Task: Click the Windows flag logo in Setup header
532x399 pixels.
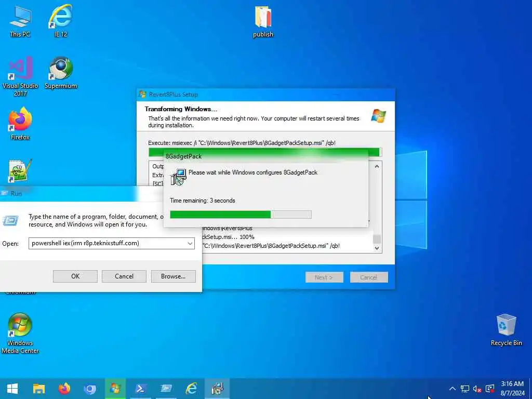Action: [378, 116]
